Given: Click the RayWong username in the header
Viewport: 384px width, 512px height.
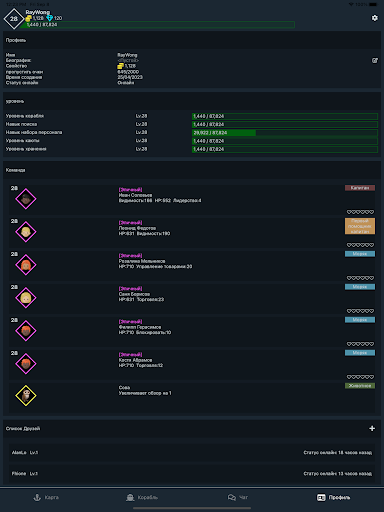Looking at the screenshot, I should [x=37, y=12].
